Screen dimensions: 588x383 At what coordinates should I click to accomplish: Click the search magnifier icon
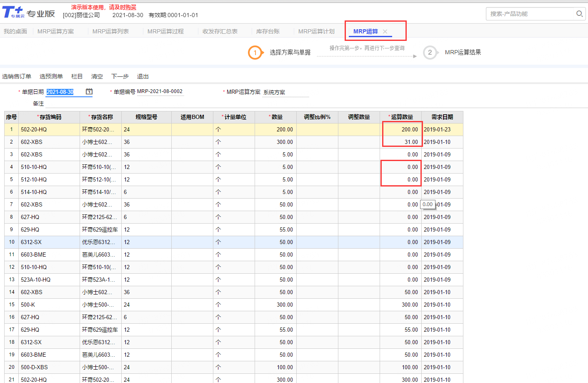coord(579,14)
